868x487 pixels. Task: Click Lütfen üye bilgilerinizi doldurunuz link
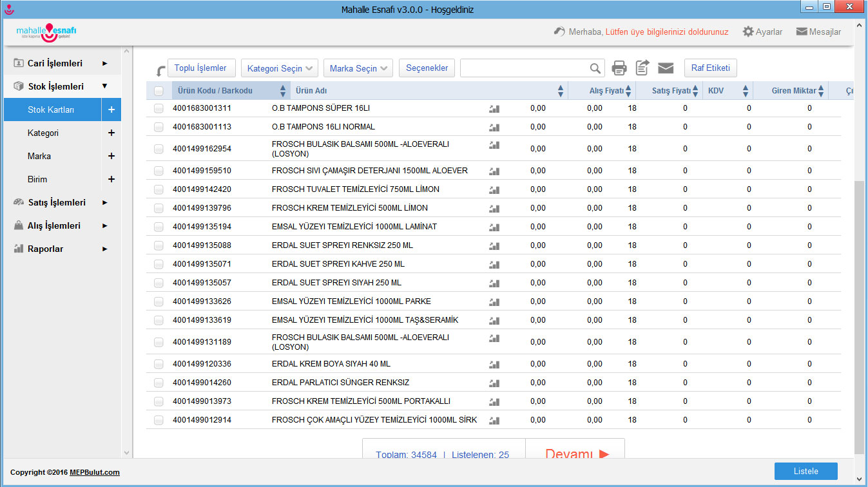[667, 32]
